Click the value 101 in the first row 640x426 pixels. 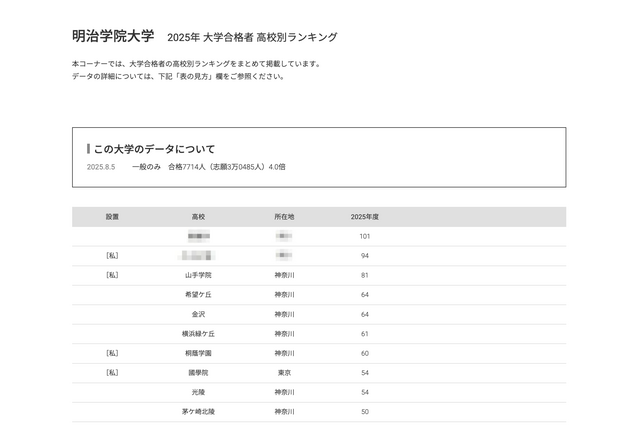pyautogui.click(x=364, y=236)
